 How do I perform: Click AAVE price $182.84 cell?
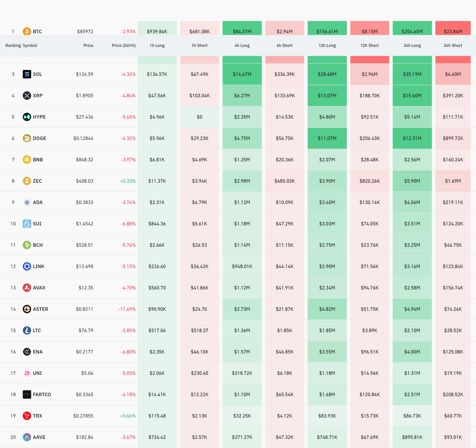[x=85, y=437]
